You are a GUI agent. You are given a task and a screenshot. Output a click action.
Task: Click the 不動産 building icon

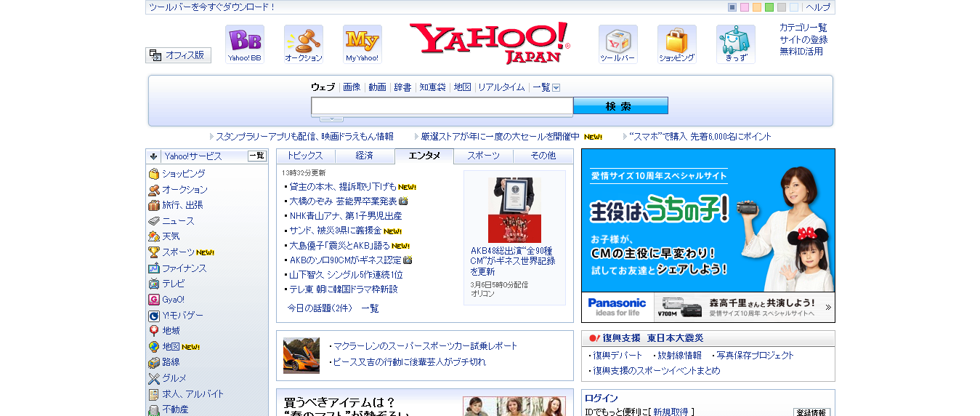[154, 409]
